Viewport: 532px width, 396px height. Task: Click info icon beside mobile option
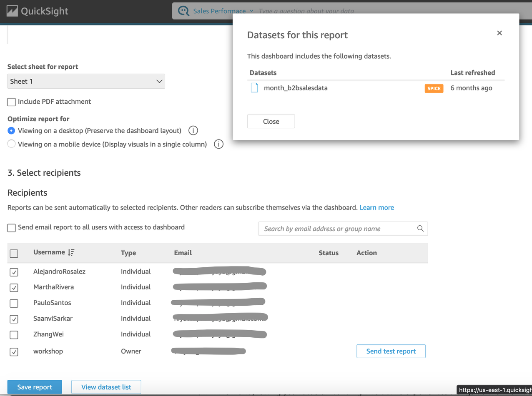click(x=218, y=144)
